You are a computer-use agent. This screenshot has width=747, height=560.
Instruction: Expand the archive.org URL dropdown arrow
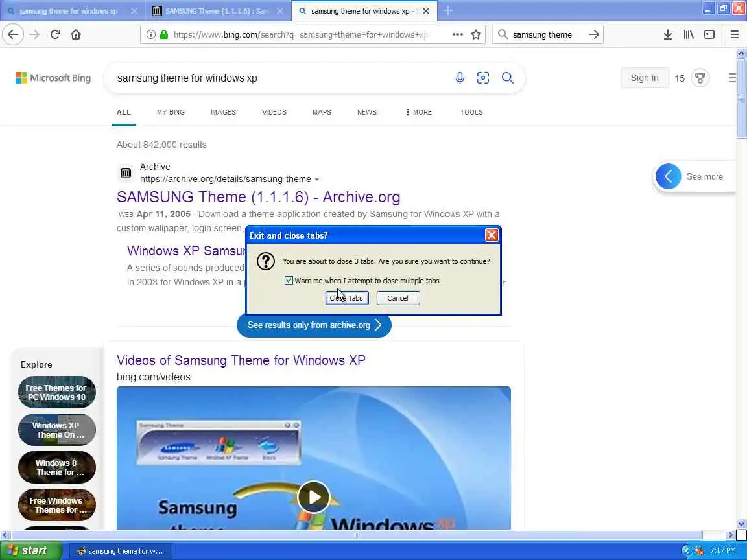coord(317,180)
